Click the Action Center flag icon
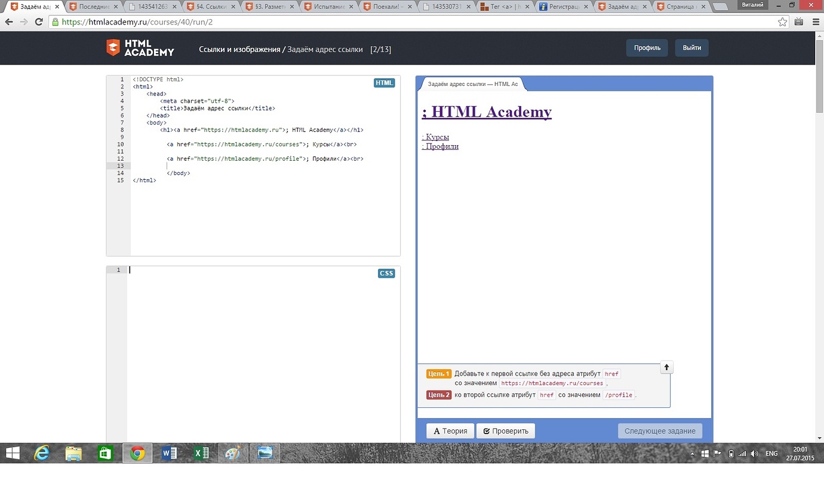This screenshot has height=504, width=824. pos(718,454)
